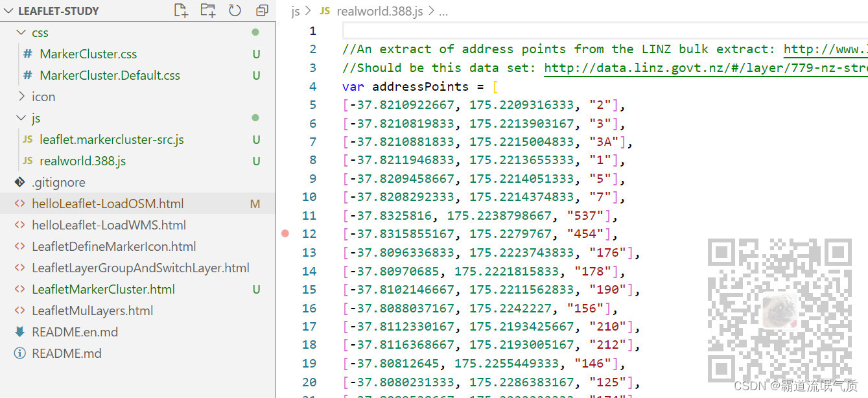Image resolution: width=868 pixels, height=398 pixels.
Task: Click the "454" string on line 12
Action: (585, 234)
